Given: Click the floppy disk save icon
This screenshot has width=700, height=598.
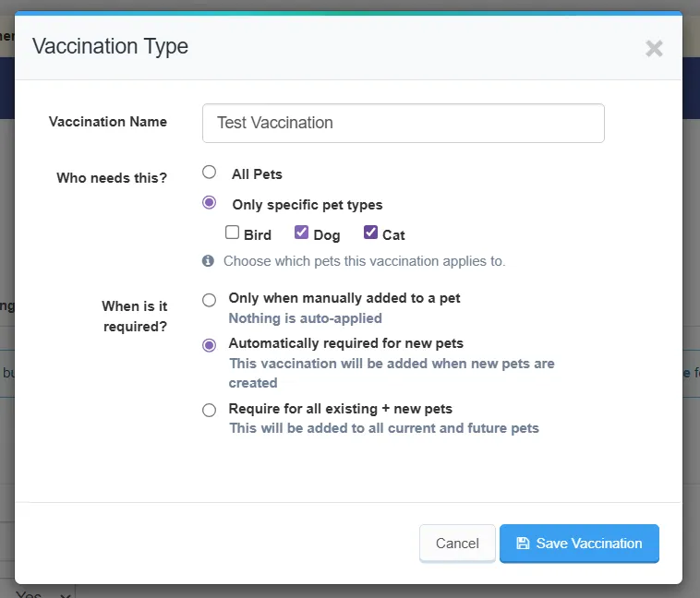Looking at the screenshot, I should pos(523,544).
